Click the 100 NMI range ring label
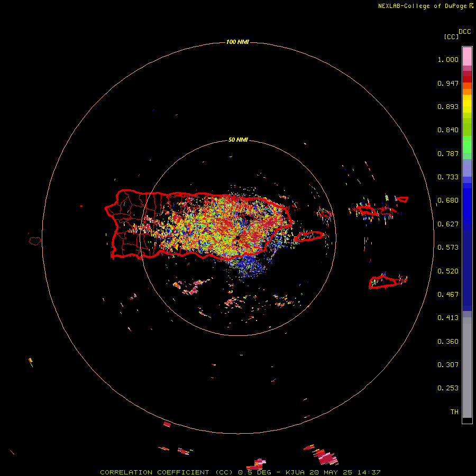This screenshot has height=476, width=476. coord(237,42)
